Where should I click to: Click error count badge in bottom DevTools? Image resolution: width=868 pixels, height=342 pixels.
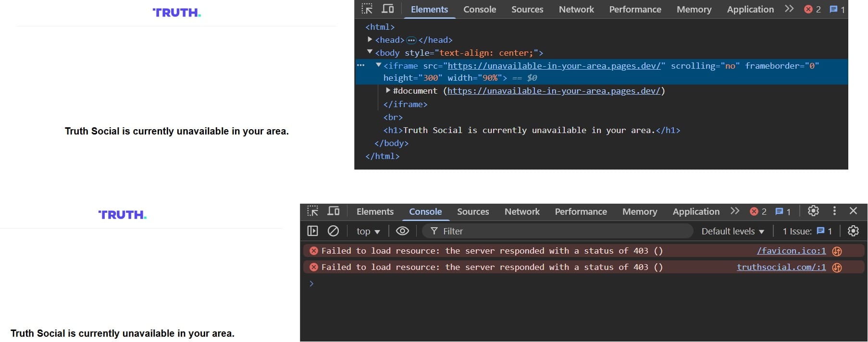(x=758, y=212)
